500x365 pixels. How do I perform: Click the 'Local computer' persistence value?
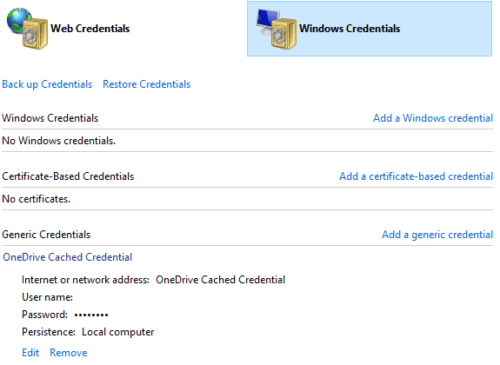coord(118,332)
